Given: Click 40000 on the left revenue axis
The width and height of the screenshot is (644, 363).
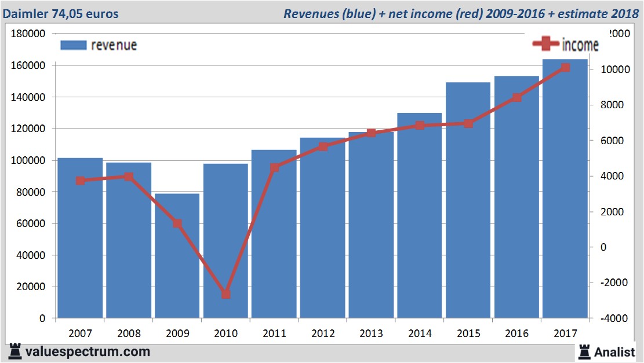Looking at the screenshot, I should click(x=31, y=255).
